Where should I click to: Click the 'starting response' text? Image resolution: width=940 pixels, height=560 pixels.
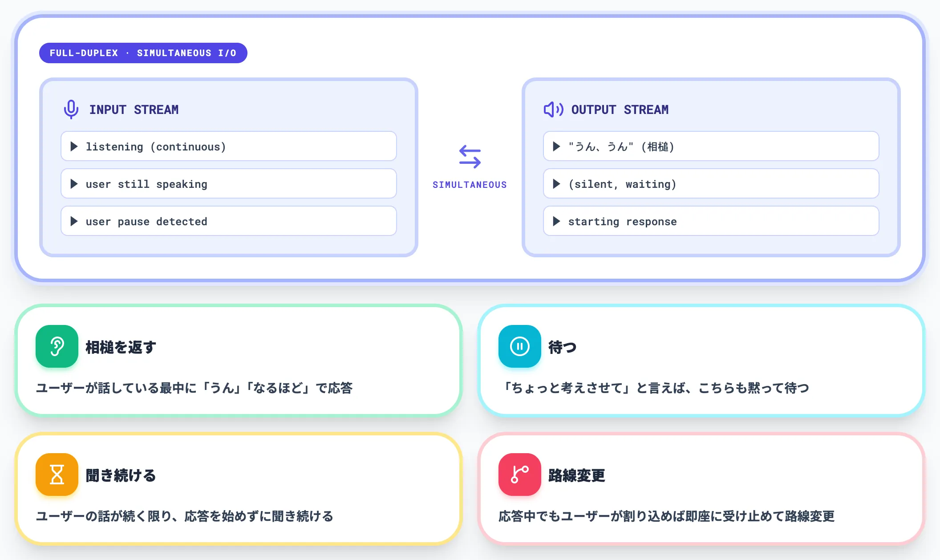point(622,222)
